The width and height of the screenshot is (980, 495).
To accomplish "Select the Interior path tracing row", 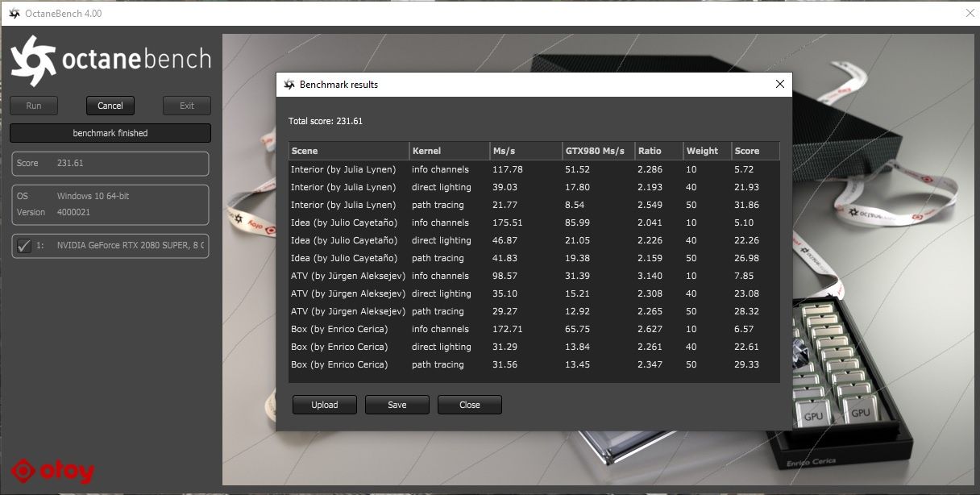I will tap(534, 205).
